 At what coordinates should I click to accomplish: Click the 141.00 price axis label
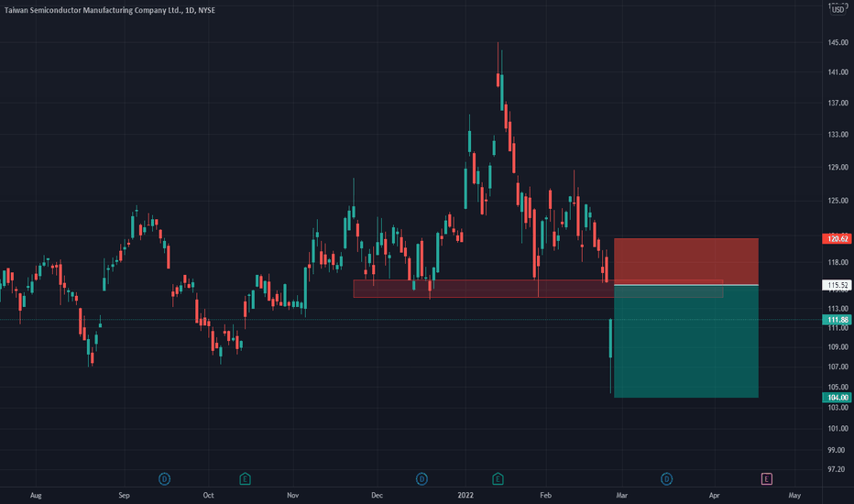[838, 71]
